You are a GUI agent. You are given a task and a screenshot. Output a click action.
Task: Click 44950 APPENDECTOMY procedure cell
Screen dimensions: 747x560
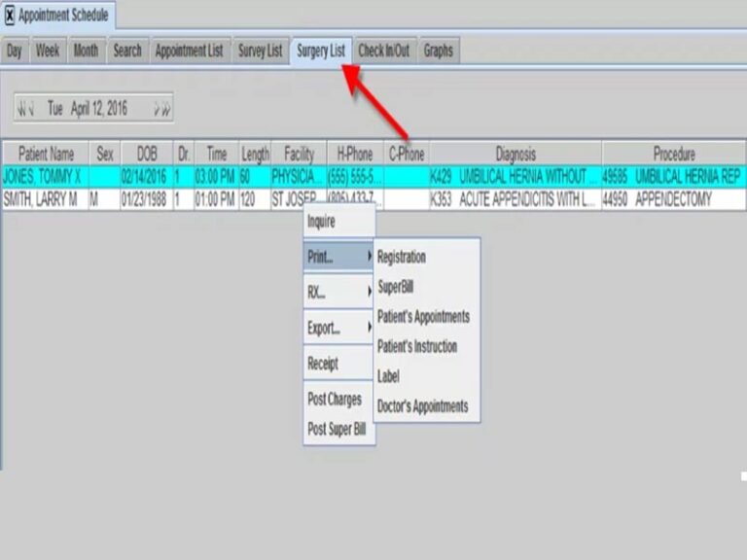pos(674,199)
